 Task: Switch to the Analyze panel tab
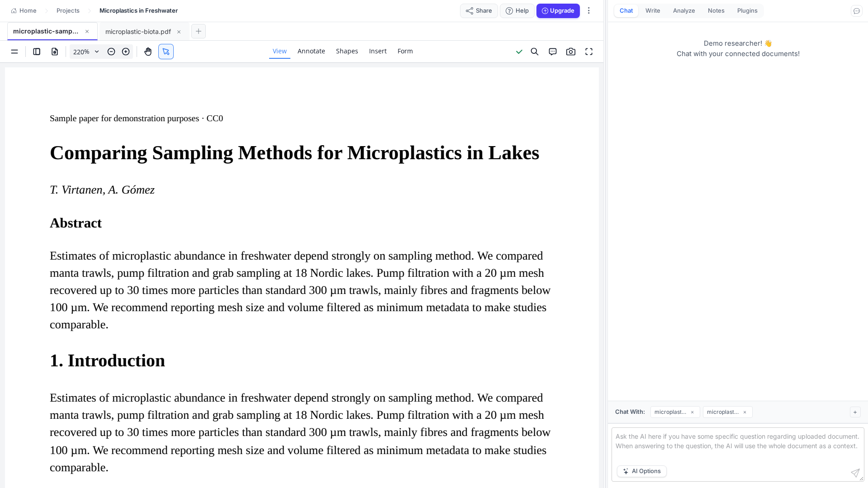tap(684, 11)
